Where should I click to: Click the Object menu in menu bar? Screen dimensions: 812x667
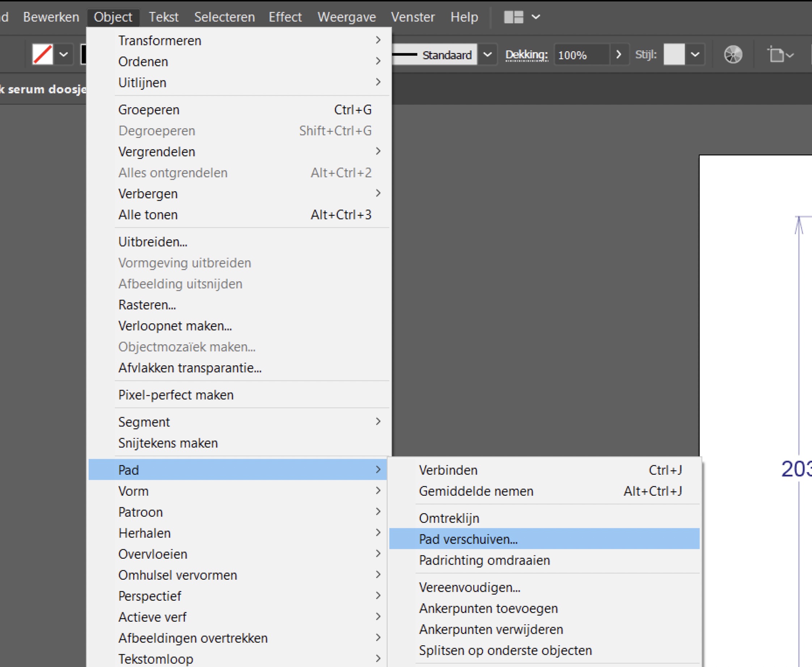113,17
